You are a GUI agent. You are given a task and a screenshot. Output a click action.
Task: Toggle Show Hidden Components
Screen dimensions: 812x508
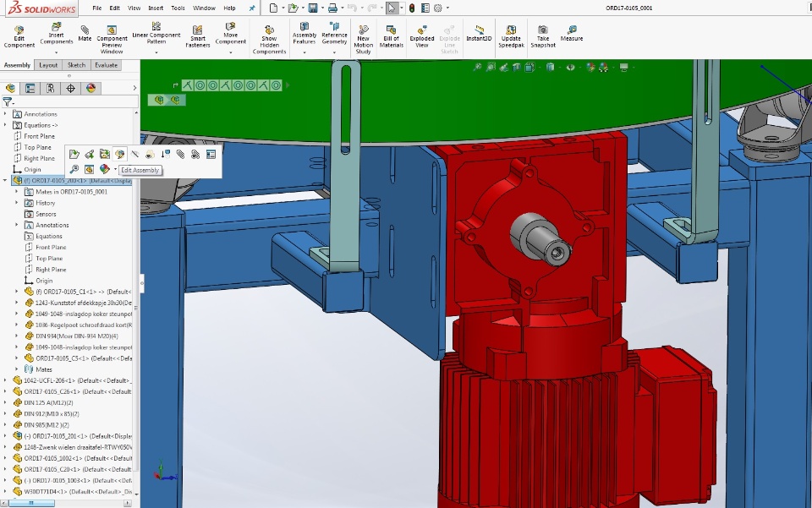pyautogui.click(x=269, y=40)
